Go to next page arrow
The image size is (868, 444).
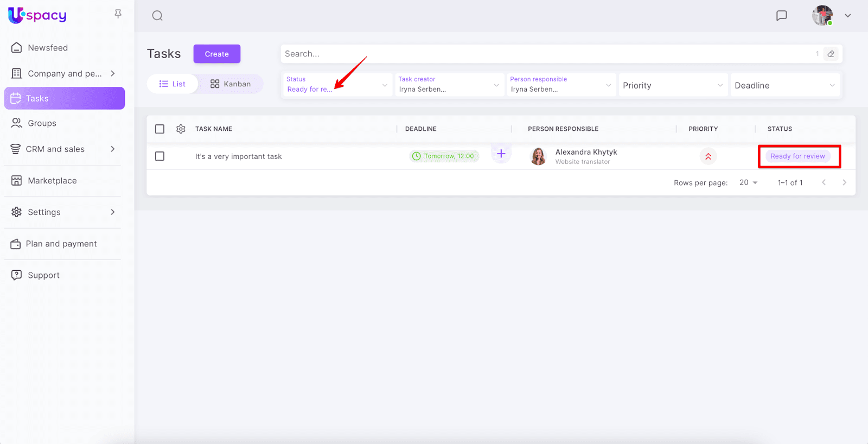pos(844,183)
